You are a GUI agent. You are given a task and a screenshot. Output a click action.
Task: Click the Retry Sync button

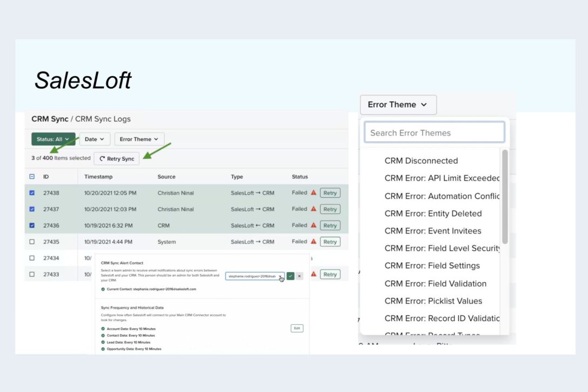(x=117, y=158)
